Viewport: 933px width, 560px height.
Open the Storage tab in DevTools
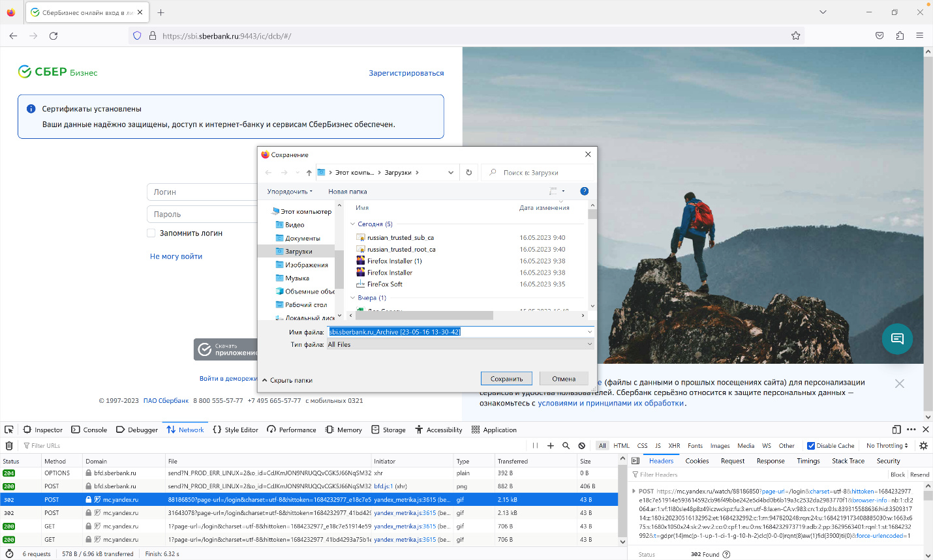click(x=388, y=430)
